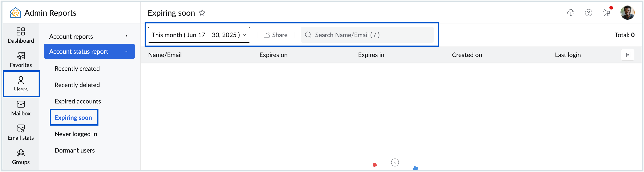Click the Groups sidebar icon
This screenshot has width=644, height=172.
click(x=21, y=157)
